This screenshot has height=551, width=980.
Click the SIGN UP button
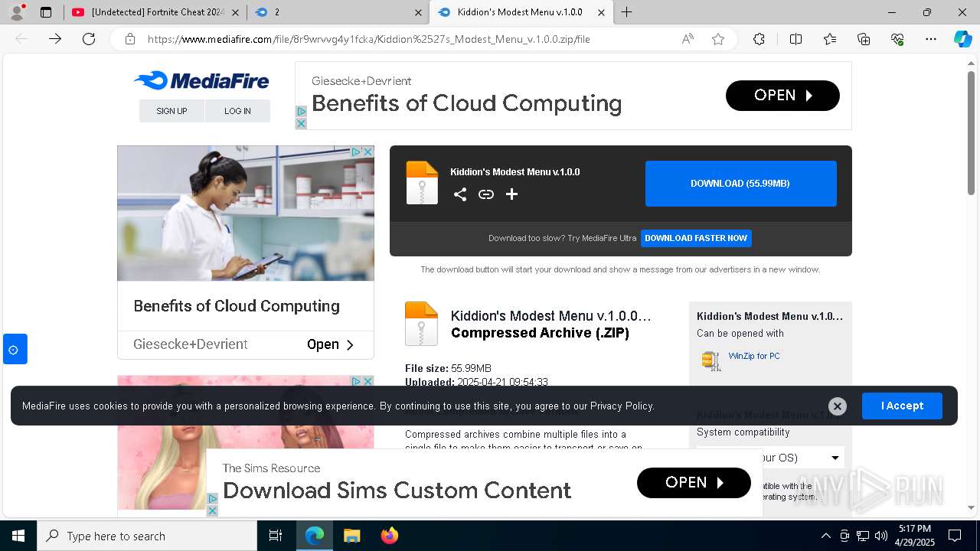(171, 111)
